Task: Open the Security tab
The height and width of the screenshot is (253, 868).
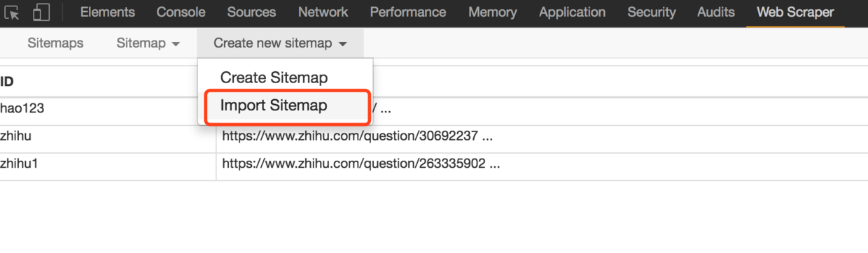Action: pos(652,13)
